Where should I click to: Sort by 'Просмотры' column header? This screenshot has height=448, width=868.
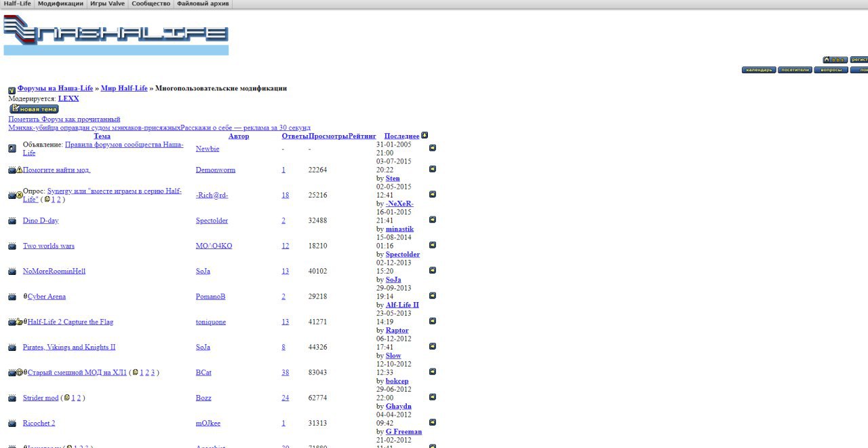(x=328, y=136)
